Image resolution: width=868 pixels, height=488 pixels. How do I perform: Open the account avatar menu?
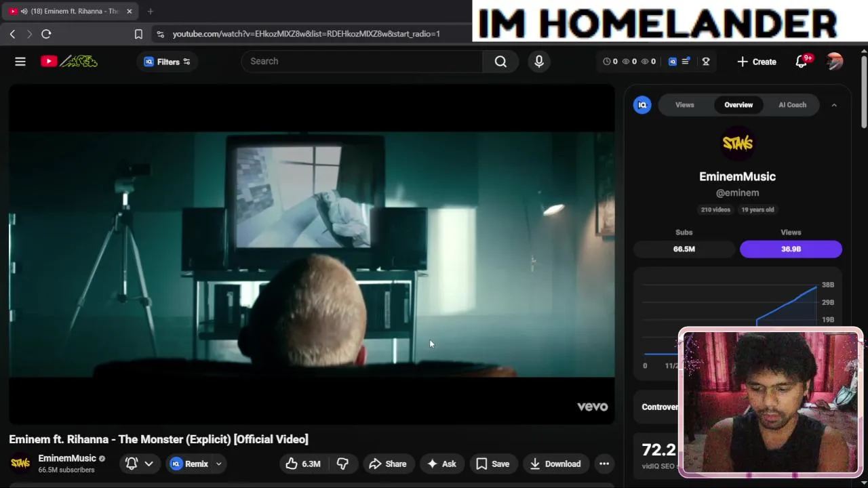(835, 62)
